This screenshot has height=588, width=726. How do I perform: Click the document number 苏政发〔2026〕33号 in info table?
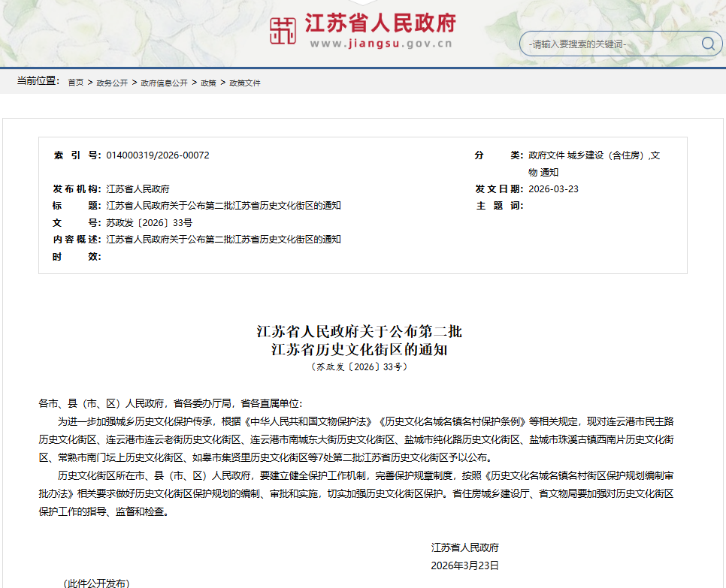point(149,223)
